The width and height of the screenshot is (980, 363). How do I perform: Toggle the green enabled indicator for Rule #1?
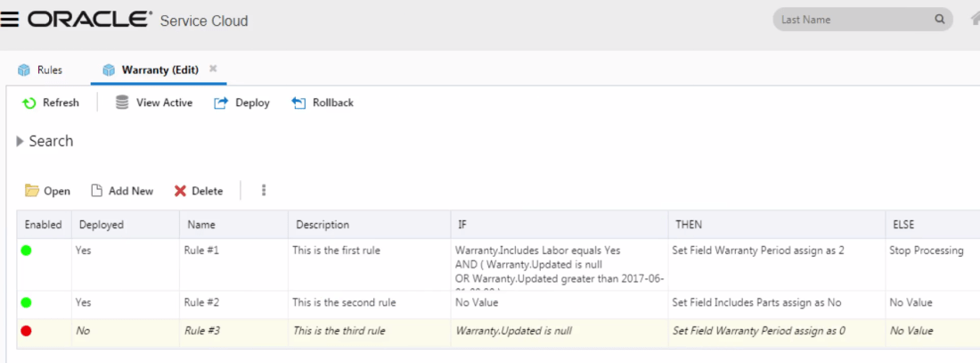click(x=27, y=251)
